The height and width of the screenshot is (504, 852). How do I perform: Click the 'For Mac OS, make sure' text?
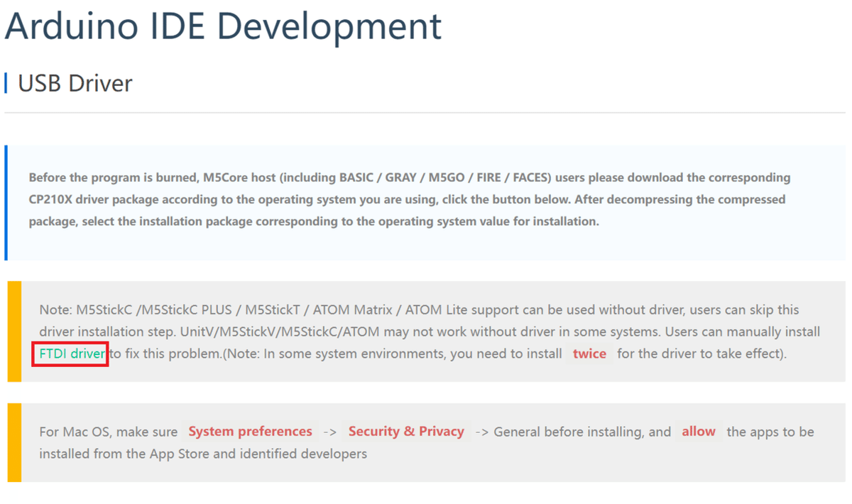tap(107, 432)
